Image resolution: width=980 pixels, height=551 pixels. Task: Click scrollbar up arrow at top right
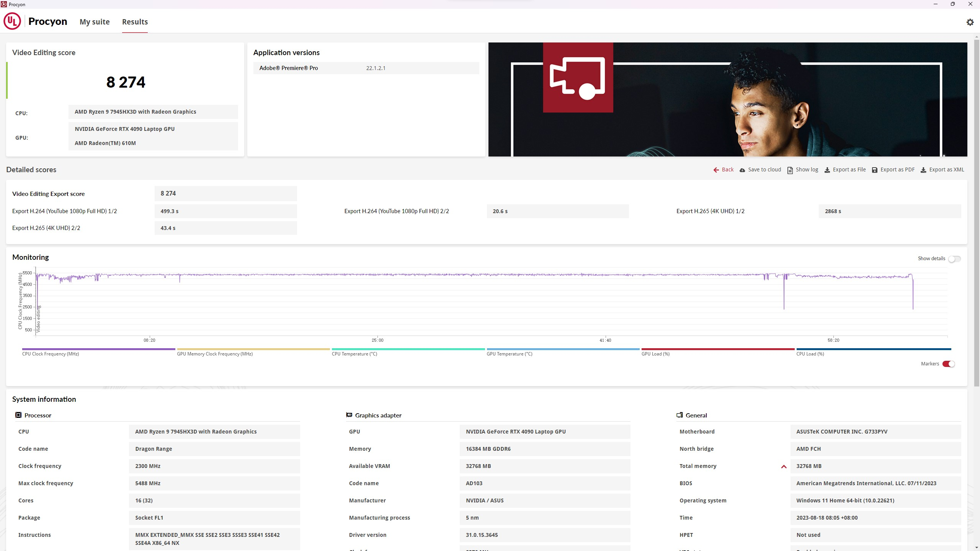(977, 37)
